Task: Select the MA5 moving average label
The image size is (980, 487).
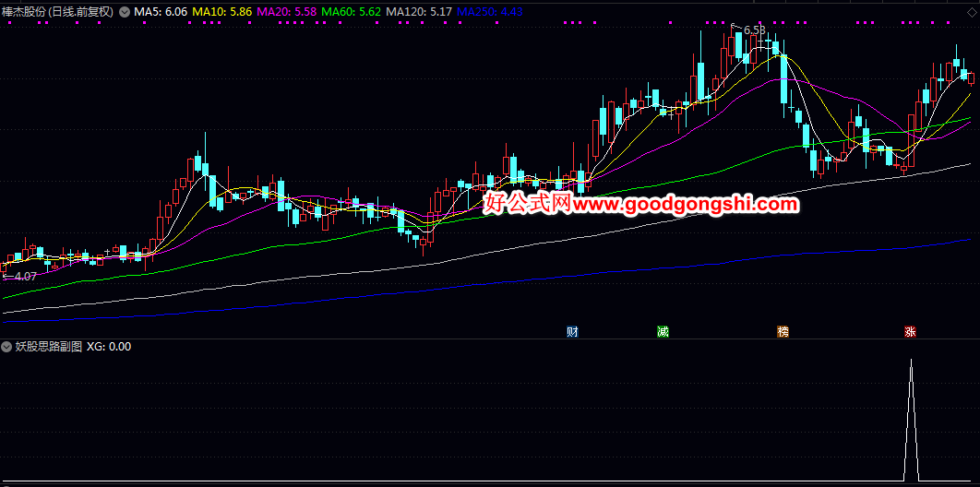Action: [x=161, y=12]
